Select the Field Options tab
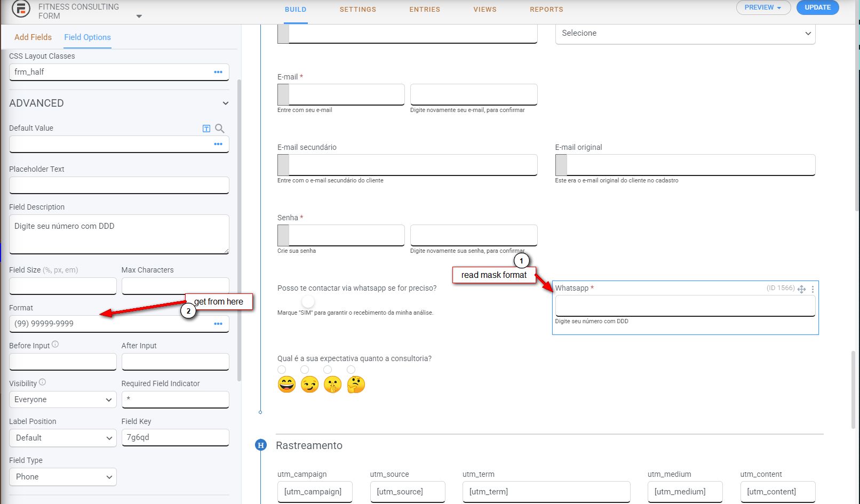The image size is (860, 504). click(87, 37)
